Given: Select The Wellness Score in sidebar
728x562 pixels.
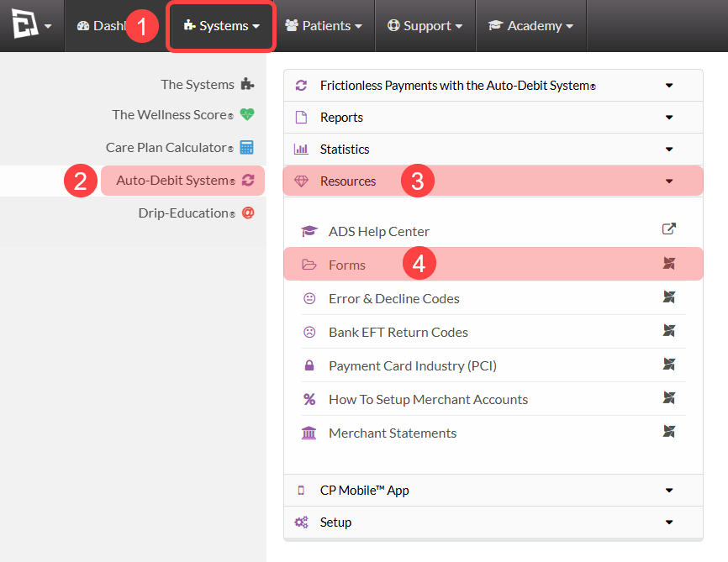Looking at the screenshot, I should pyautogui.click(x=172, y=114).
